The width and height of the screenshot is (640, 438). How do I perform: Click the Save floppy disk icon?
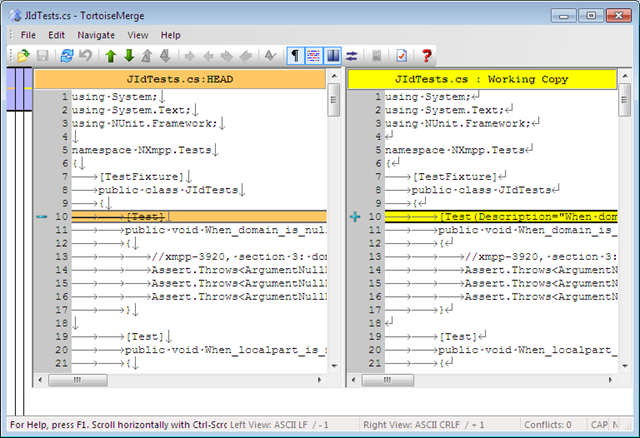point(42,56)
